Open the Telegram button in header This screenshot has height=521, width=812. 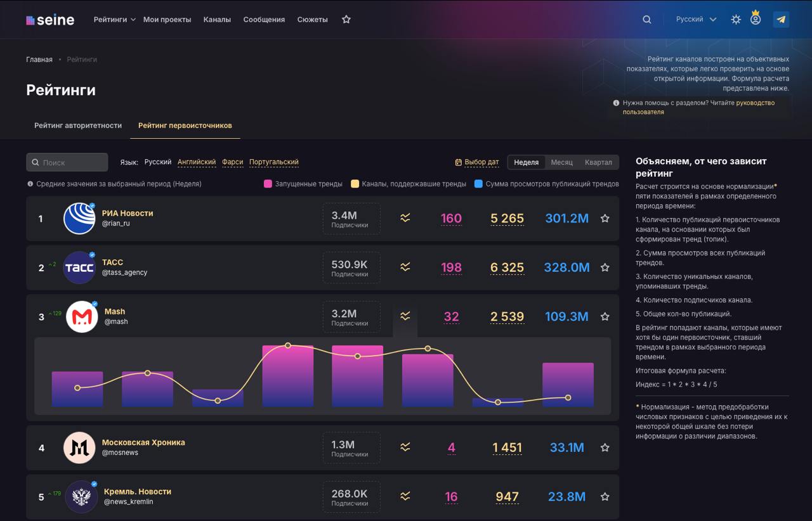[x=781, y=20]
